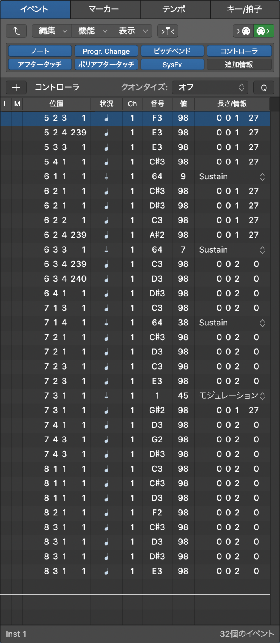Select the F3 note number cell
Image resolution: width=280 pixels, height=644 pixels.
click(x=157, y=118)
